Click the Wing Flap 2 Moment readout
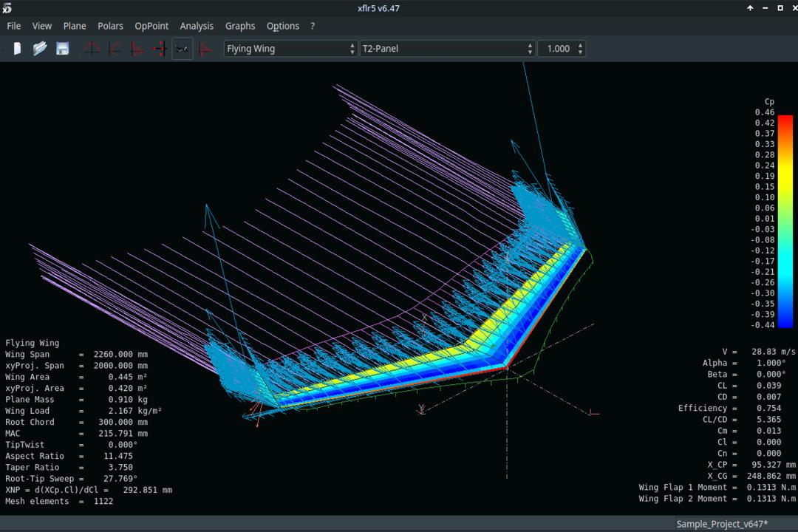Image resolution: width=798 pixels, height=532 pixels. coord(717,499)
